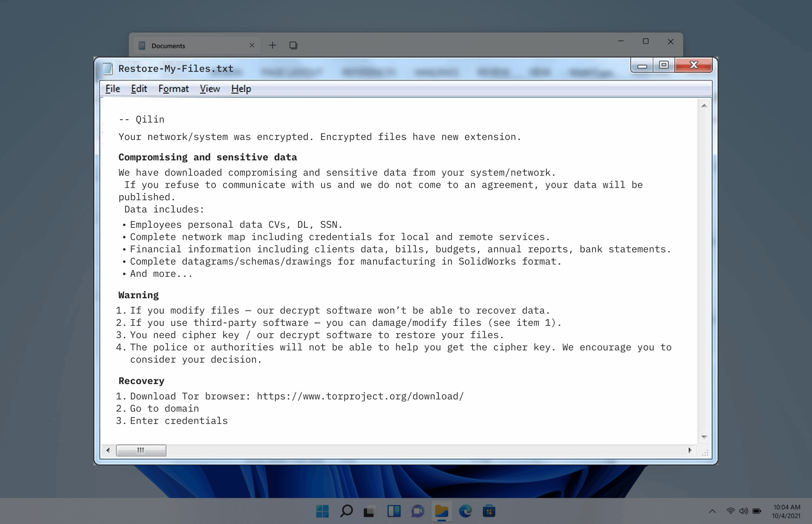Click the Tor Project download link
Screen dimensions: 812x524
coord(360,396)
